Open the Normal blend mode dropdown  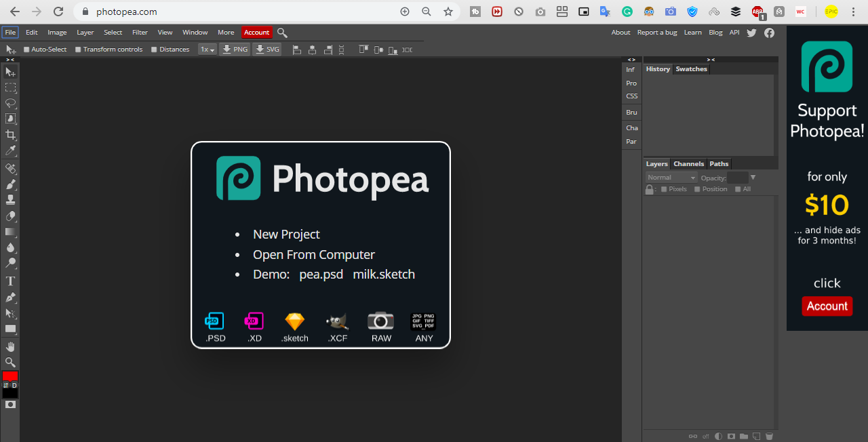pyautogui.click(x=671, y=178)
